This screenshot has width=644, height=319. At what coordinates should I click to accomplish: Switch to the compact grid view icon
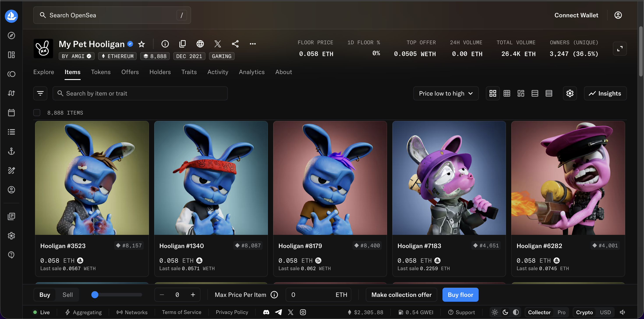click(507, 93)
